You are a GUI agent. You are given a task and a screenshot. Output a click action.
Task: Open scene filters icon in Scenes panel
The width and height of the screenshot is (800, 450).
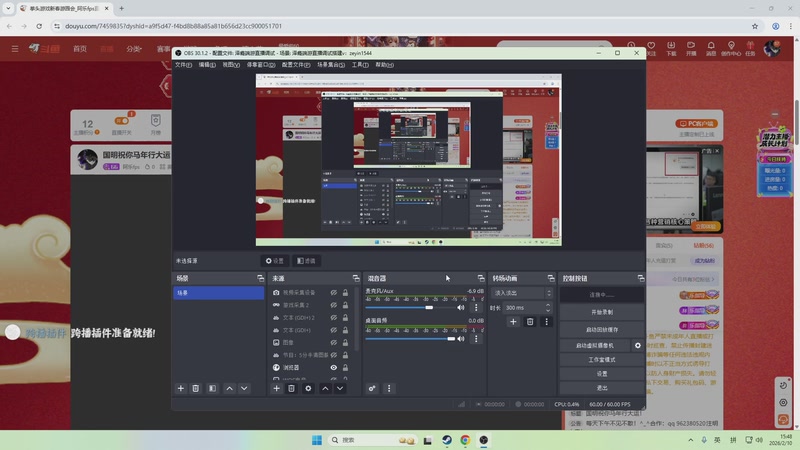(x=212, y=388)
